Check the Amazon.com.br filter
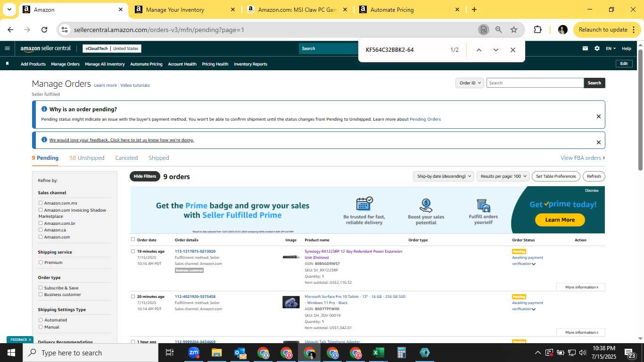The image size is (644, 362). [41, 223]
